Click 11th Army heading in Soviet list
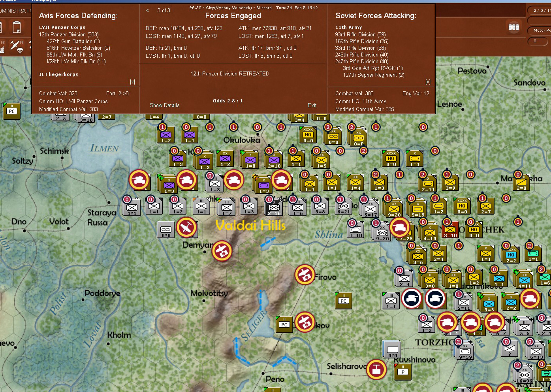The image size is (551, 392). [349, 27]
